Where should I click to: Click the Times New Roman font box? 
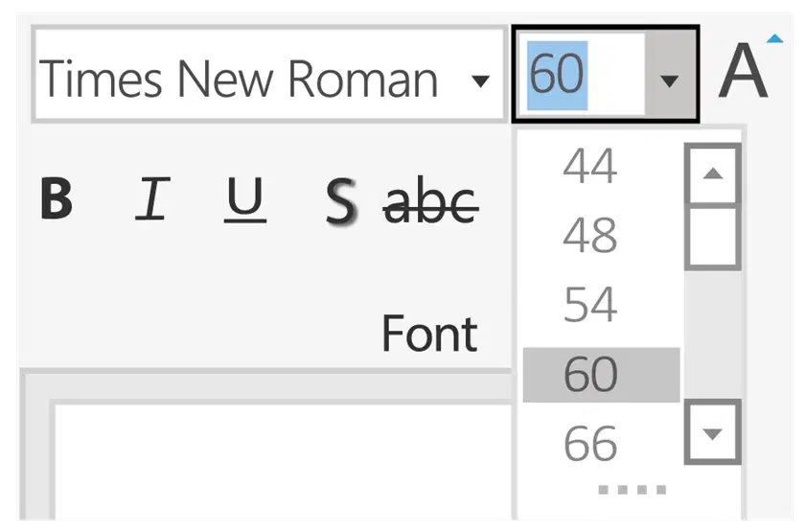pyautogui.click(x=238, y=77)
